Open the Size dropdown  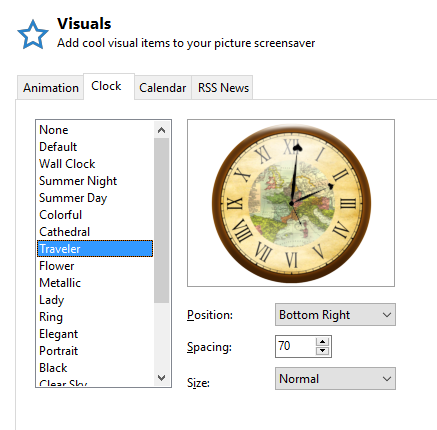point(335,379)
